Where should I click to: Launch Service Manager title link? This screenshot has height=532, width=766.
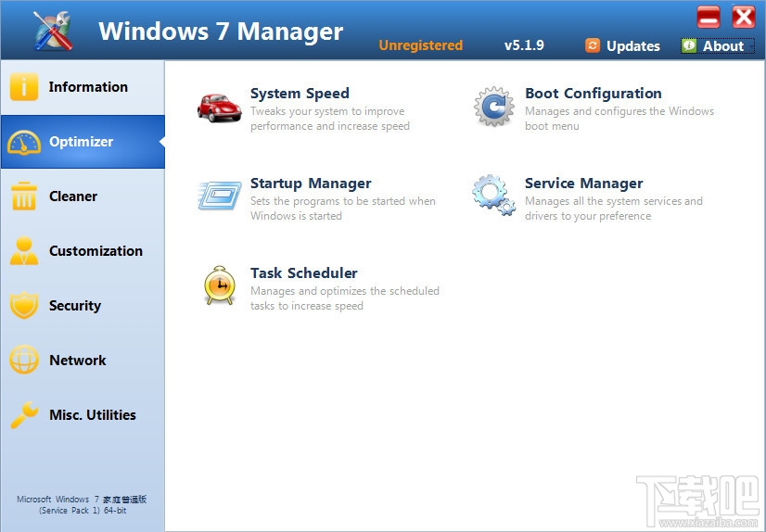point(584,183)
